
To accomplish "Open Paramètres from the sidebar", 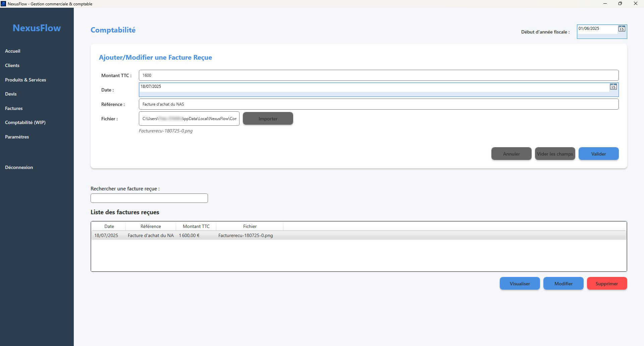I will (x=17, y=137).
